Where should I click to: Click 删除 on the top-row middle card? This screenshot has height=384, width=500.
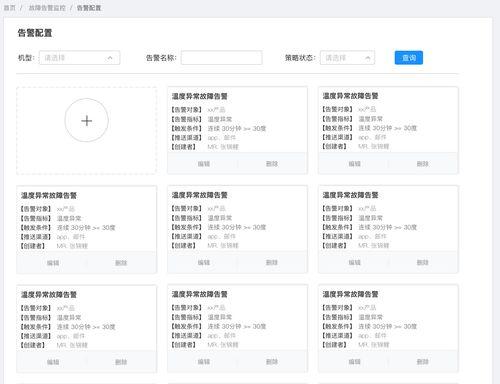click(272, 164)
